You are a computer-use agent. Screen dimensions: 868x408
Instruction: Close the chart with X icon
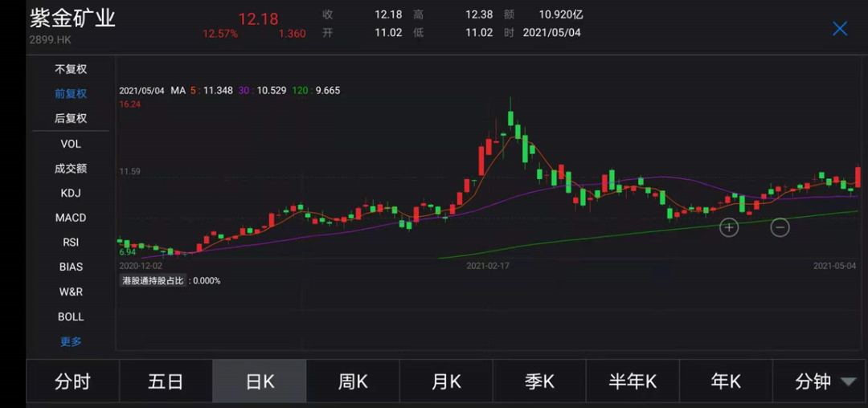840,29
